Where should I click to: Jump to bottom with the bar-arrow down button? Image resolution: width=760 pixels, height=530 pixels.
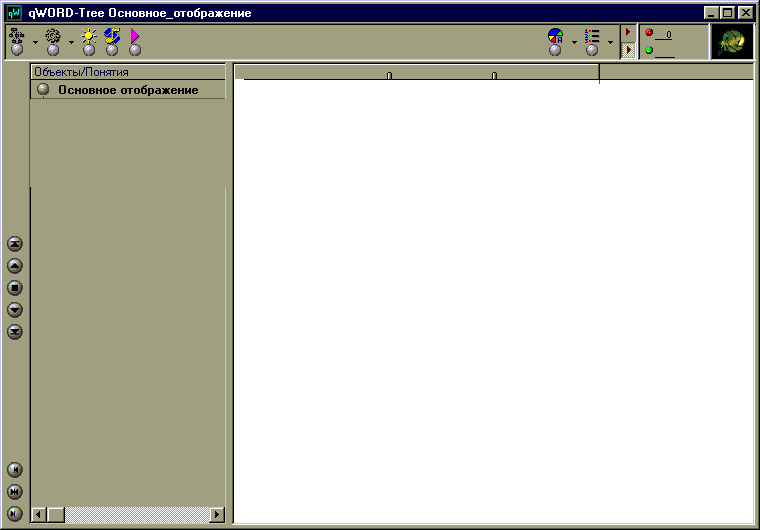pos(15,332)
